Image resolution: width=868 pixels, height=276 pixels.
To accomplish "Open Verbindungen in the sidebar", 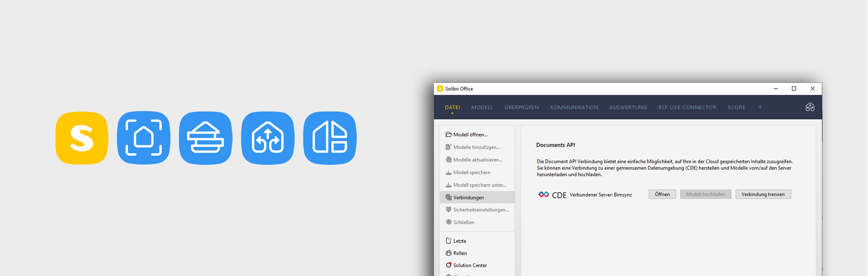I will point(477,197).
